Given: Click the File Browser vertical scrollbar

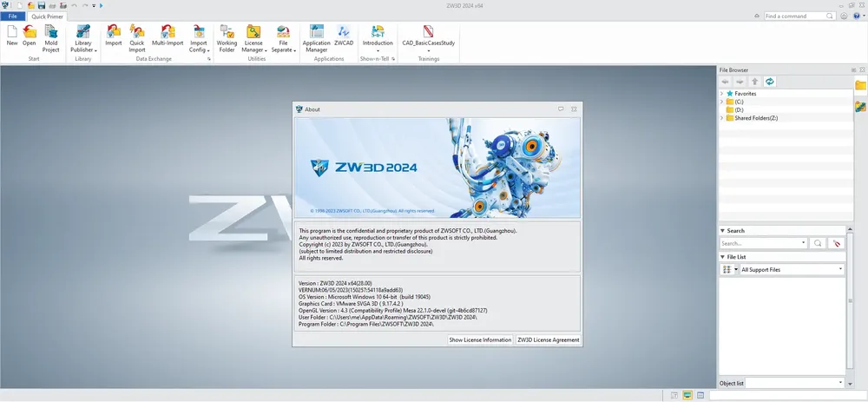Looking at the screenshot, I should [851, 299].
